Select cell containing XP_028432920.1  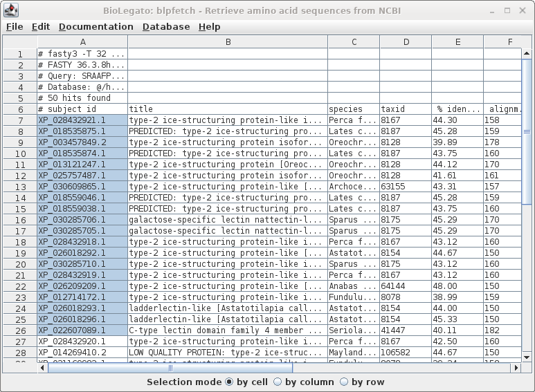tap(82, 342)
